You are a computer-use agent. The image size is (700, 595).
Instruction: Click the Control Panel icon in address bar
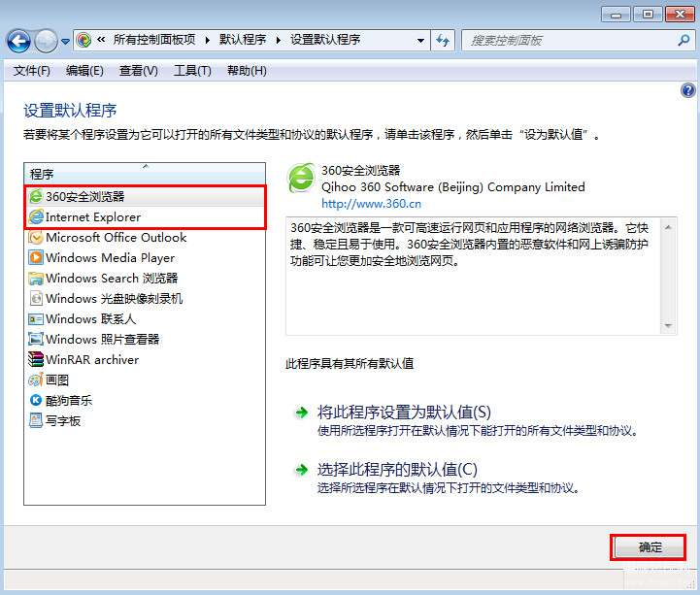tap(83, 40)
